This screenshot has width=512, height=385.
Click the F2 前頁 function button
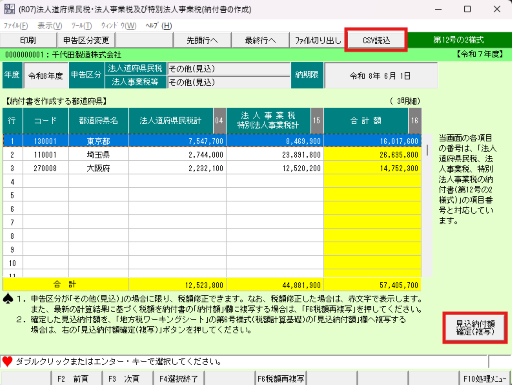point(77,379)
